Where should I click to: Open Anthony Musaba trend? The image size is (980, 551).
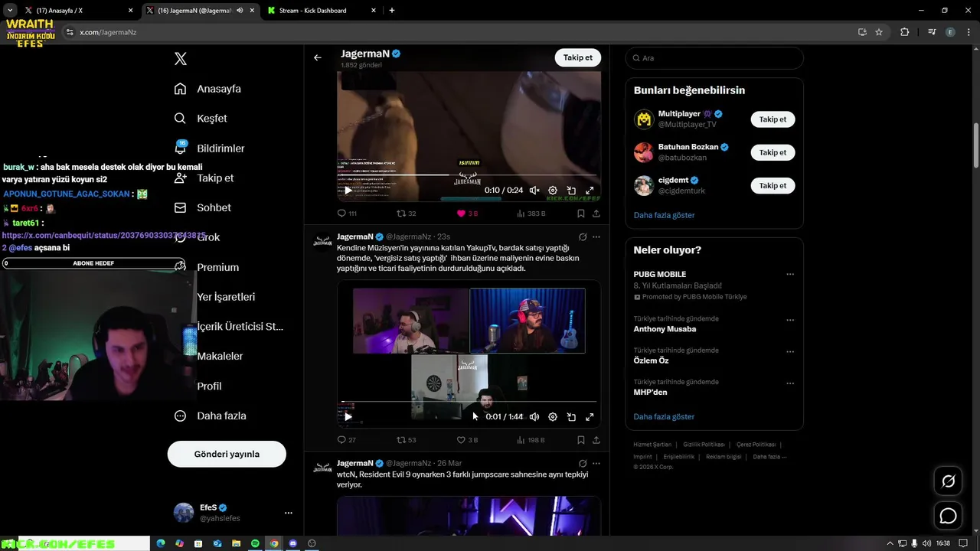pyautogui.click(x=665, y=329)
